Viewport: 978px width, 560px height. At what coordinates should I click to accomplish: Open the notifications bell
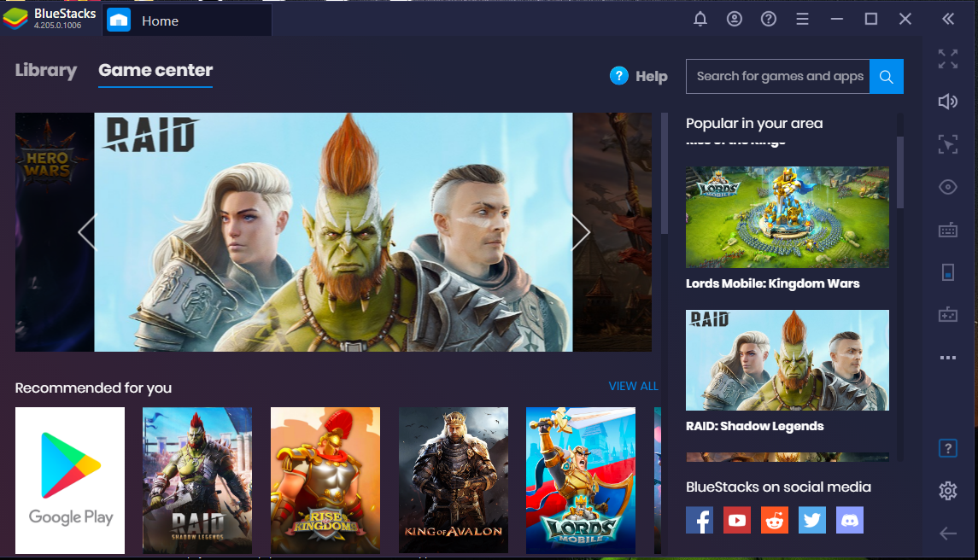[x=700, y=20]
